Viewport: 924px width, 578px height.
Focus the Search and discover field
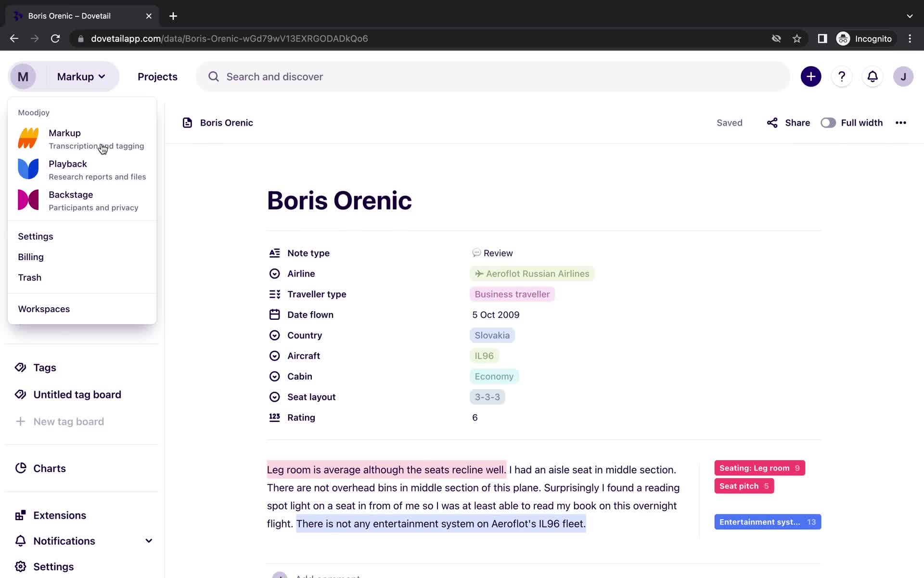[493, 77]
